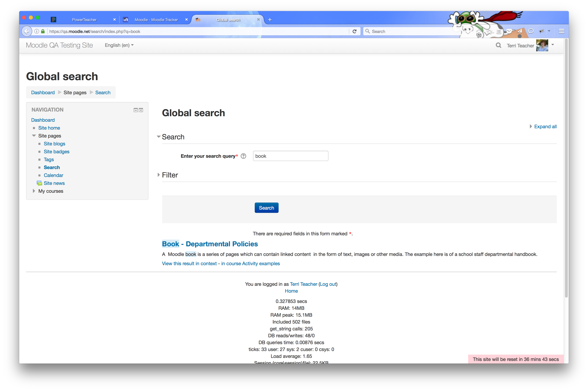Open Calendar link

pos(53,175)
